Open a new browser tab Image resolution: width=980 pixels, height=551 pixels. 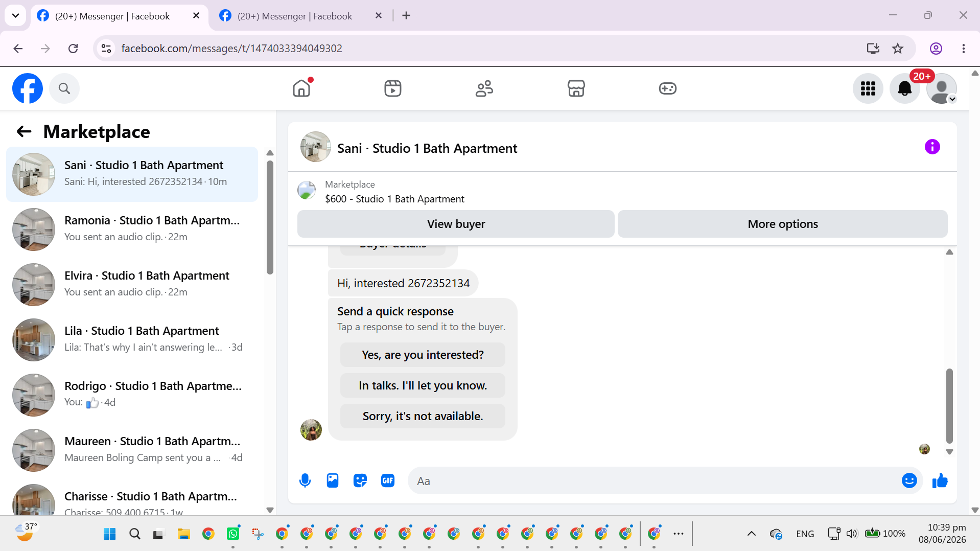406,16
